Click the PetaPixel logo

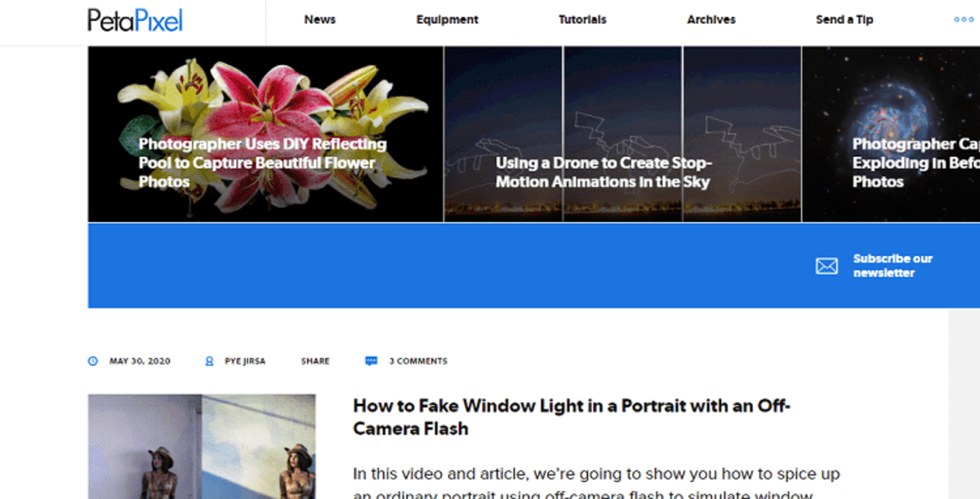pyautogui.click(x=135, y=20)
